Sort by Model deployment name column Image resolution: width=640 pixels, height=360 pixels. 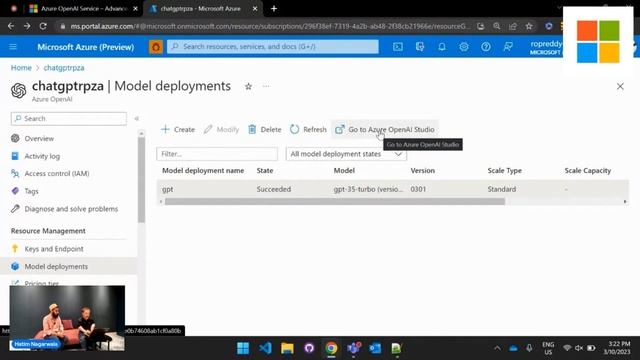click(x=203, y=171)
